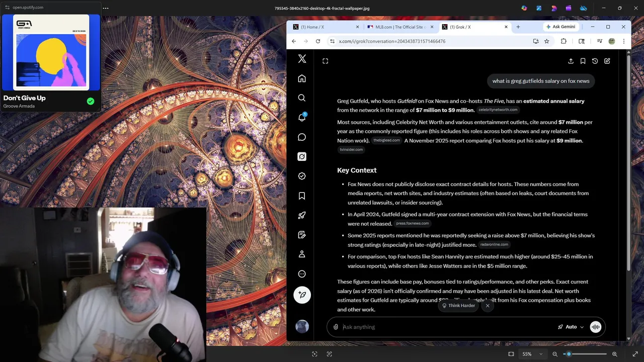
Task: Open the X home feed icon in sidebar
Action: coord(302,78)
